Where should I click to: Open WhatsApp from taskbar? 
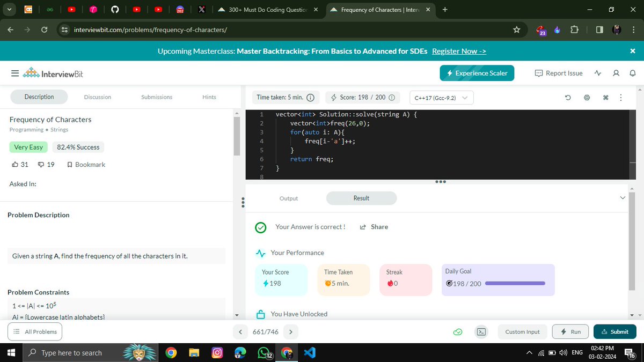click(x=264, y=353)
